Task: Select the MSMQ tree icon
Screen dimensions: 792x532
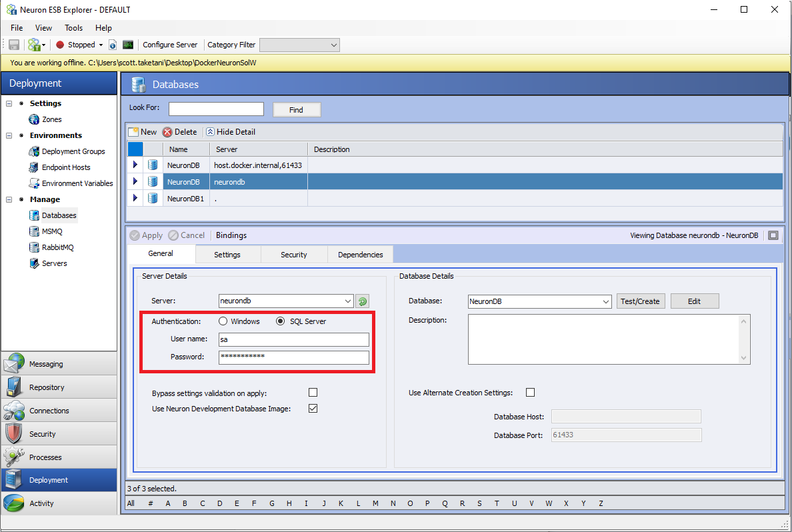Action: (34, 231)
